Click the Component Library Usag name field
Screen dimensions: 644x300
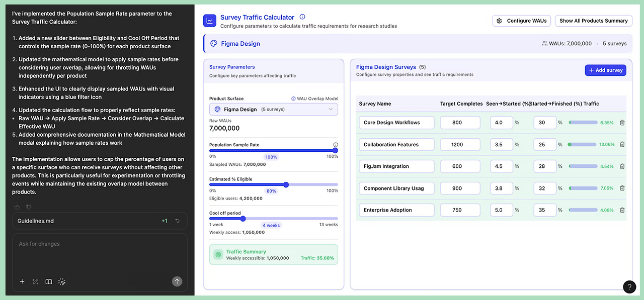pos(396,188)
